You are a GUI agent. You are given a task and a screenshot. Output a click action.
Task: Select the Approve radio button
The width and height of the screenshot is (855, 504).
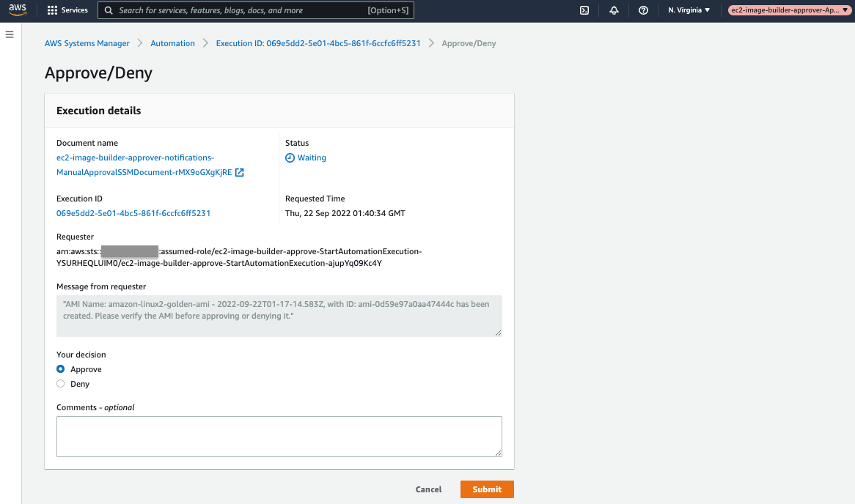pyautogui.click(x=61, y=369)
